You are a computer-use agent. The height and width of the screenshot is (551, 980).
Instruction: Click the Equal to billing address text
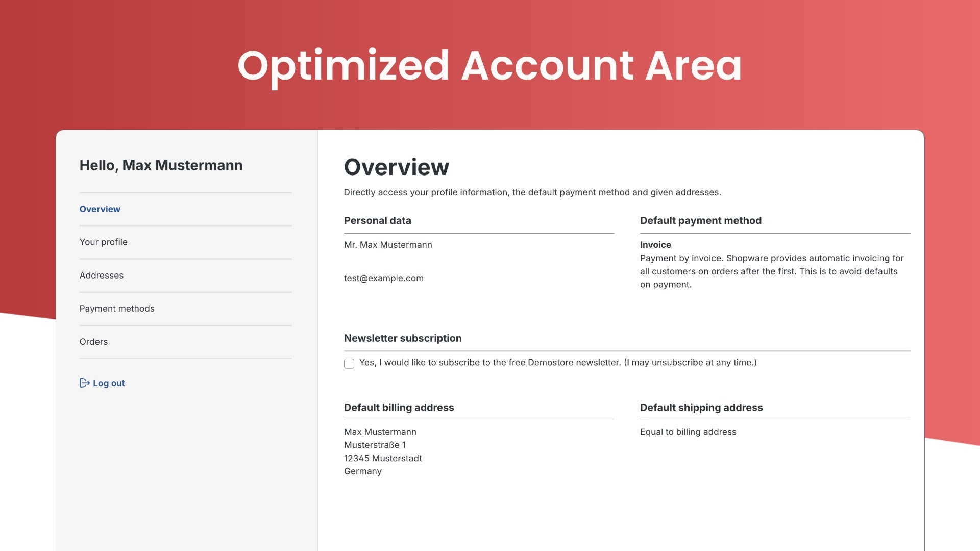[688, 432]
